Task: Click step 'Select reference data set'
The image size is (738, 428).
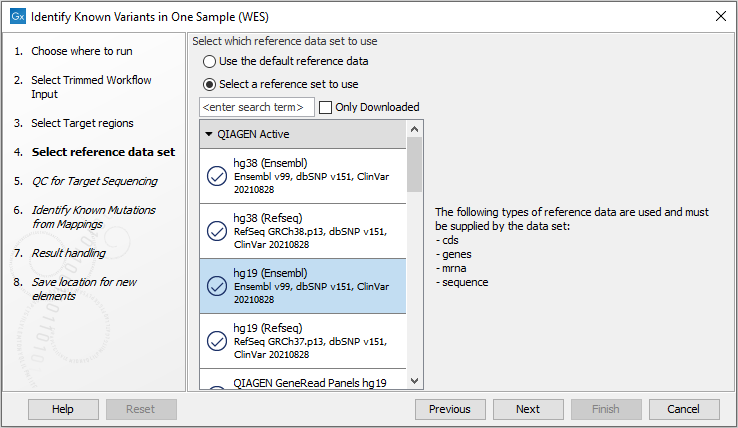Action: pyautogui.click(x=104, y=152)
